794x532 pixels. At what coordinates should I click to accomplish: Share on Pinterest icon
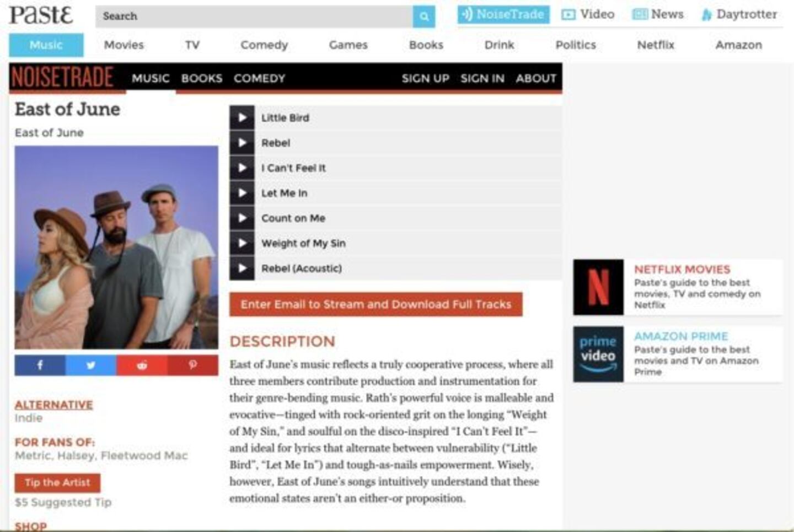(x=192, y=365)
